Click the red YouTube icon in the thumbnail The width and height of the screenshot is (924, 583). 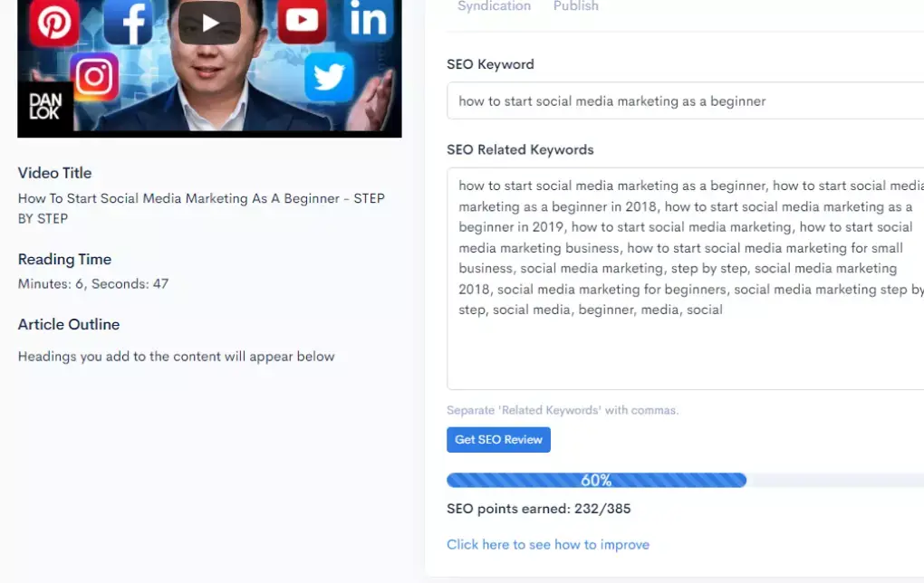click(302, 21)
